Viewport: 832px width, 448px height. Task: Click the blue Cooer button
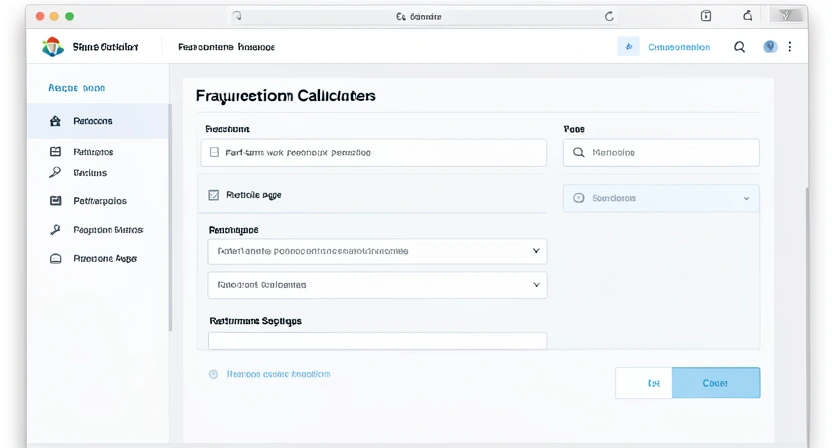(x=716, y=383)
